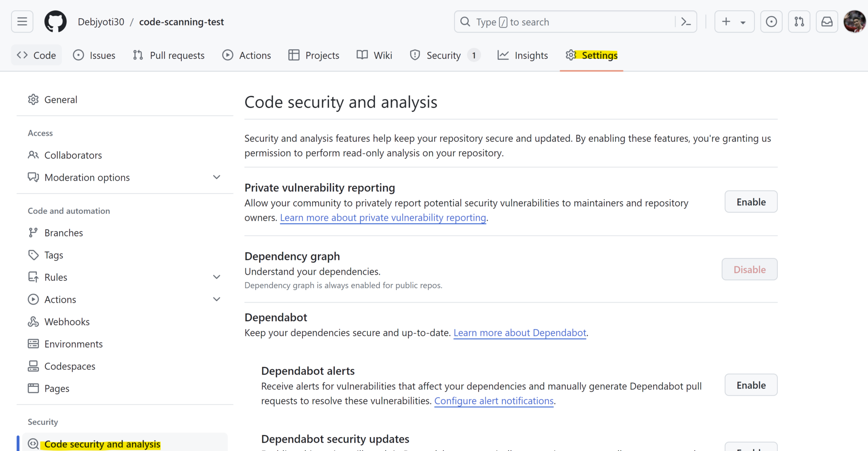868x451 pixels.
Task: Open the command palette icon
Action: coord(686,22)
